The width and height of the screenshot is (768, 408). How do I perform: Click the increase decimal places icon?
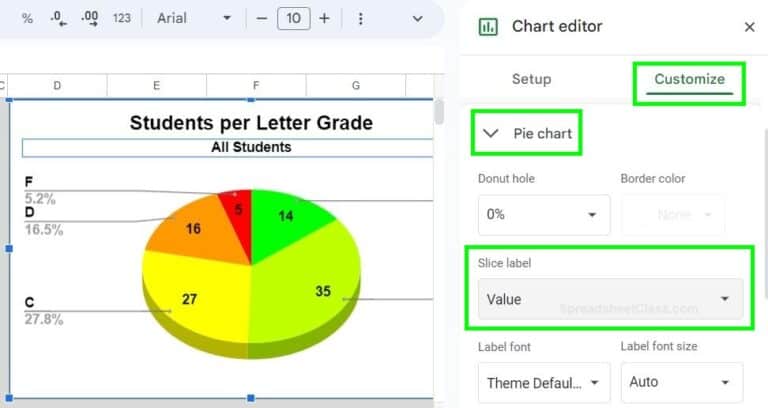[x=90, y=19]
